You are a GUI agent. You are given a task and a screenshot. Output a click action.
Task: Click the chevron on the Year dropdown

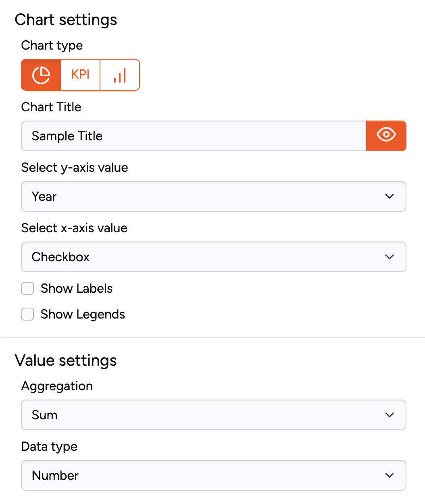(390, 196)
